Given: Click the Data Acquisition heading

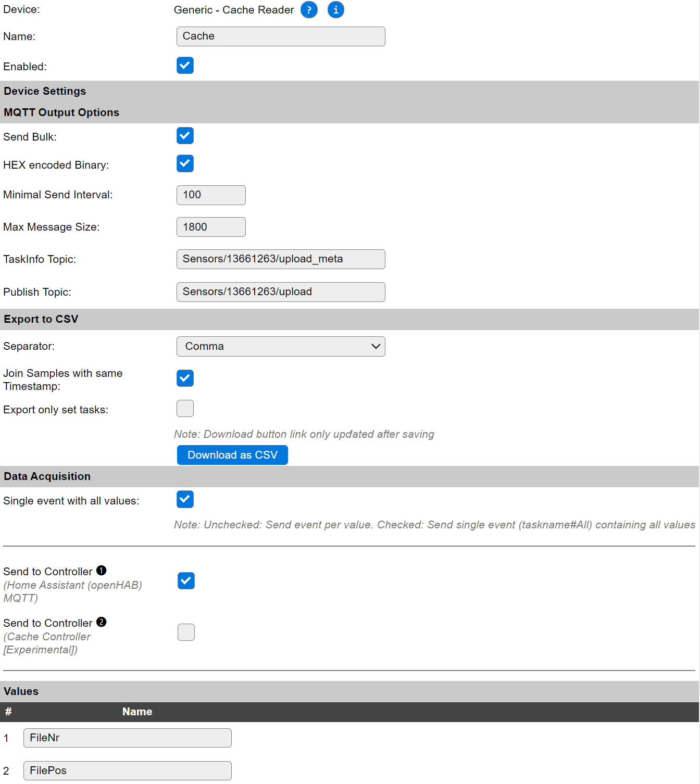Looking at the screenshot, I should tap(47, 476).
